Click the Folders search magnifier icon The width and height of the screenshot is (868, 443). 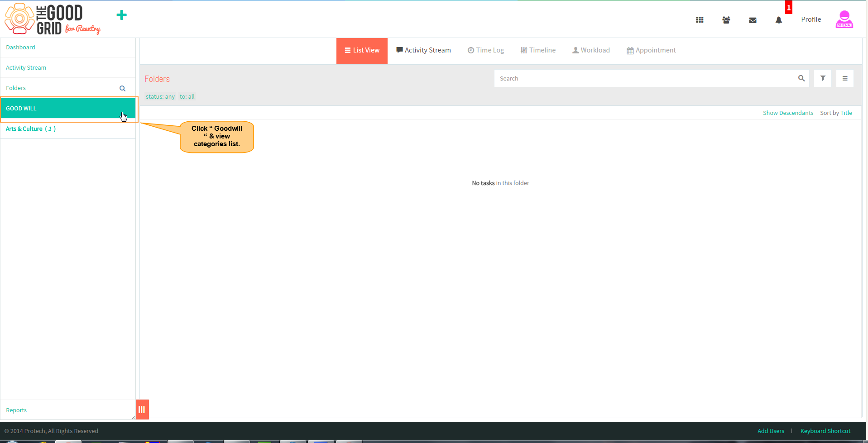click(x=122, y=88)
